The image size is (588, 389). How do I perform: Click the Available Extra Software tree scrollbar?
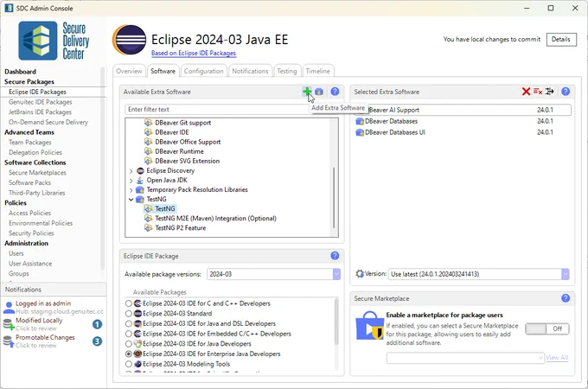pyautogui.click(x=334, y=197)
